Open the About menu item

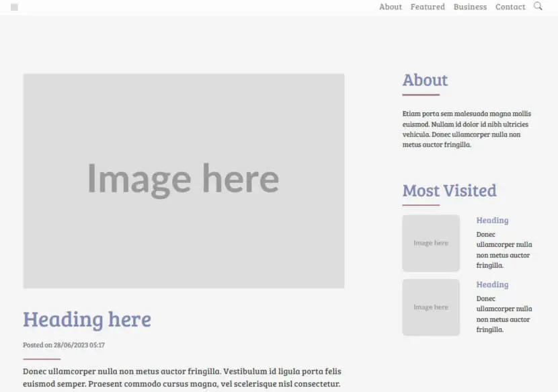point(391,7)
